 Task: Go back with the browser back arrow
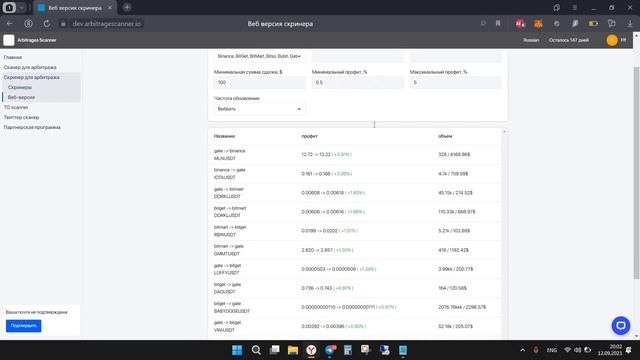(x=9, y=24)
